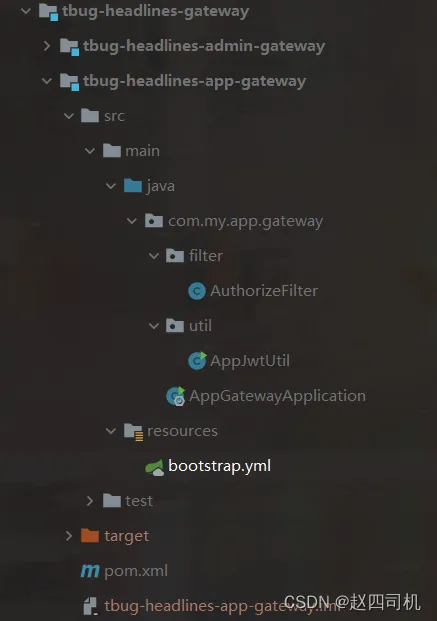Click the AppJwtUtil runnable class icon

pos(197,361)
